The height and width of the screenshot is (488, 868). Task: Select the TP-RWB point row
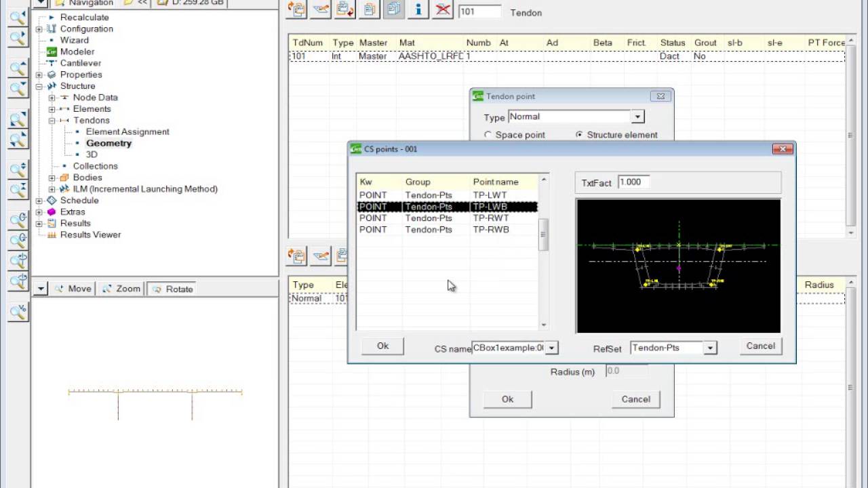point(448,230)
